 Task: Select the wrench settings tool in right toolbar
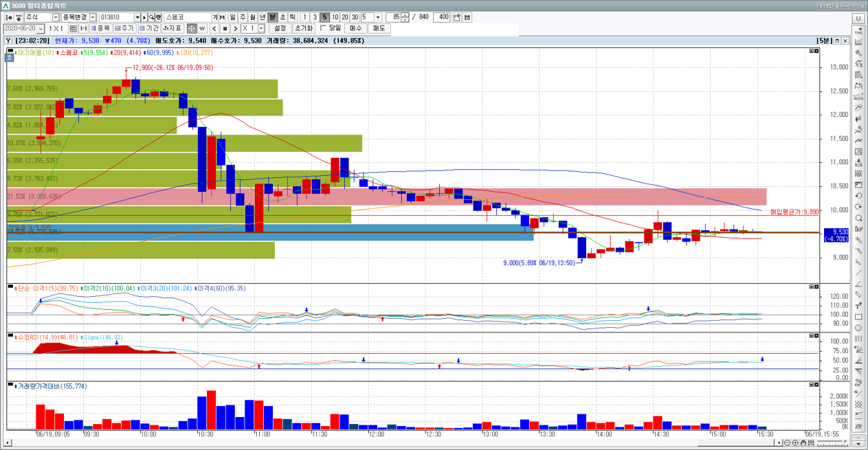tap(858, 52)
